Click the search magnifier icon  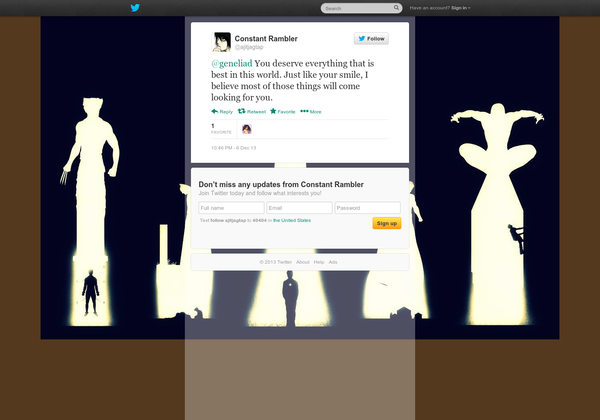pyautogui.click(x=396, y=8)
